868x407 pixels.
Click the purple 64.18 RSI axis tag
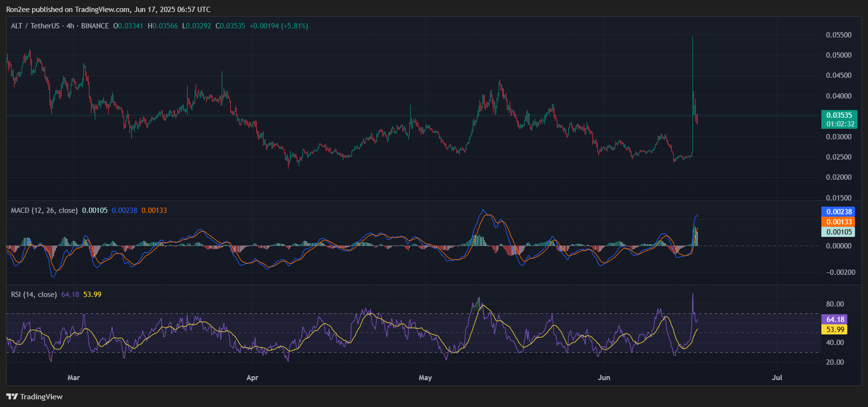835,320
